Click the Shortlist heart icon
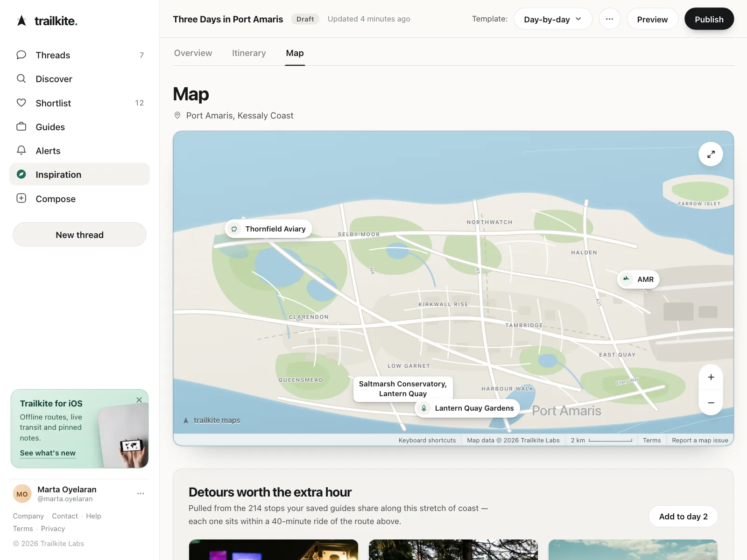The height and width of the screenshot is (560, 747). tap(21, 103)
